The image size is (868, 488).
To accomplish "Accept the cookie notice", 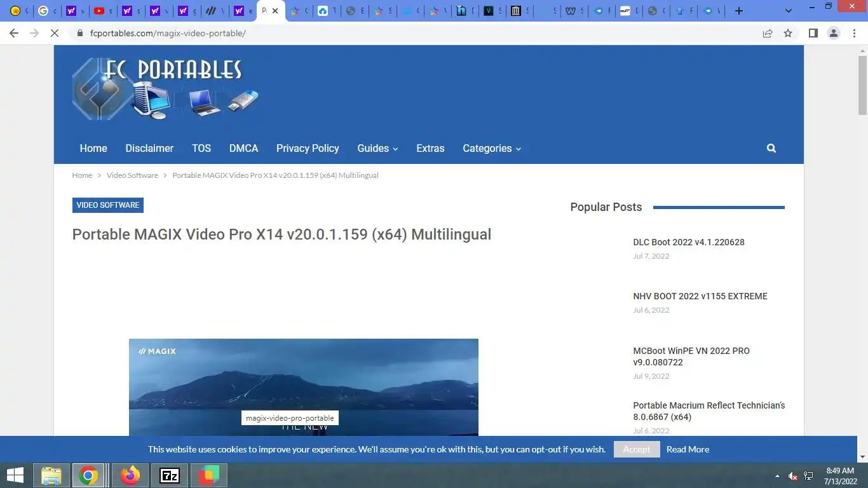I will click(637, 449).
